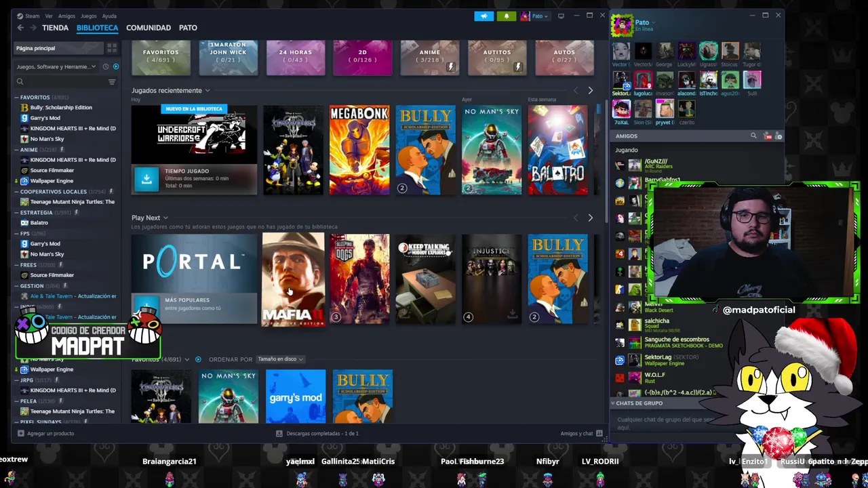
Task: Open Pato status dropdown in friends window
Action: 654,22
